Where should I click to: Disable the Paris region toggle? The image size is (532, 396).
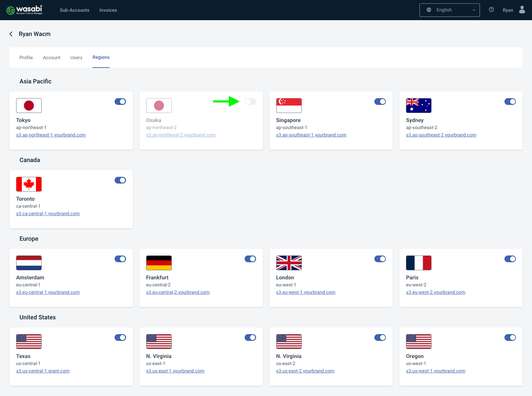(510, 259)
